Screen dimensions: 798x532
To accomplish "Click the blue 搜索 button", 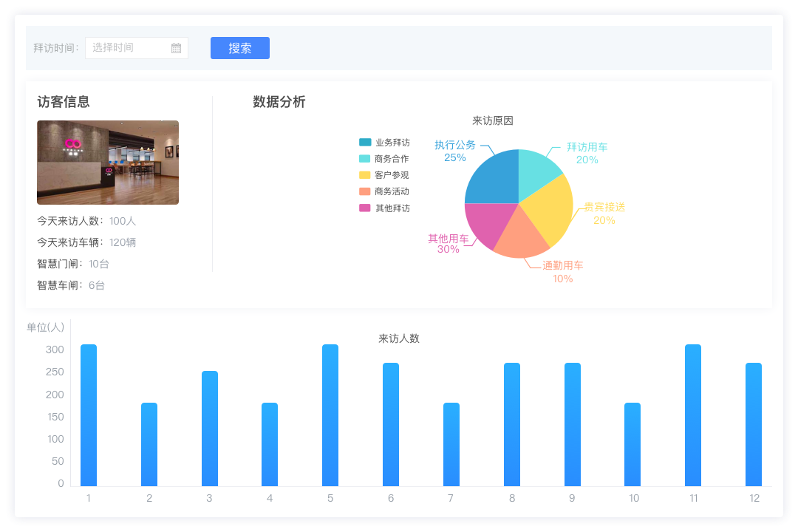I will tap(239, 48).
